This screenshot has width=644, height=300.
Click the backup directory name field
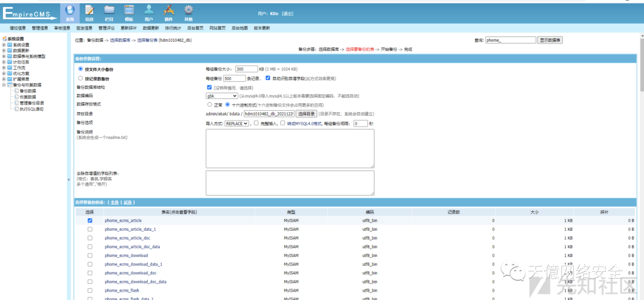point(269,114)
